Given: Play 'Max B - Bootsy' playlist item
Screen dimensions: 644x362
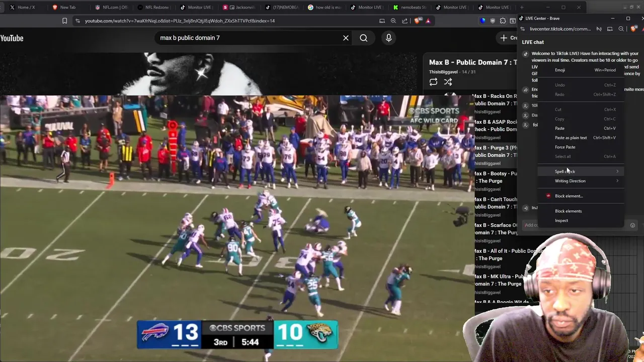Looking at the screenshot, I should click(x=495, y=181).
